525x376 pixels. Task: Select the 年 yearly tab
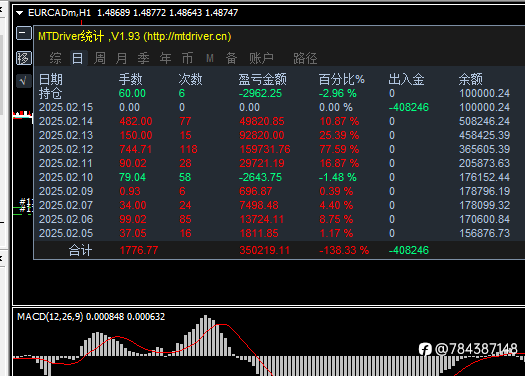coord(165,58)
